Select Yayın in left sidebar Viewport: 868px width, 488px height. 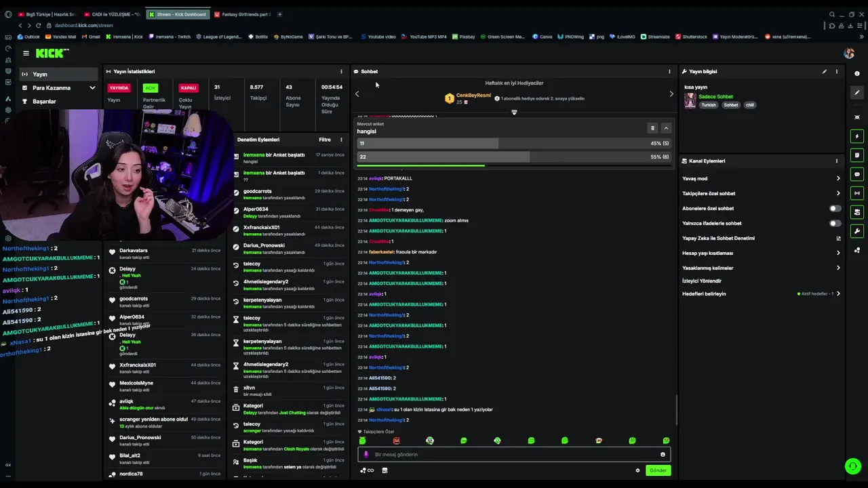pos(59,75)
